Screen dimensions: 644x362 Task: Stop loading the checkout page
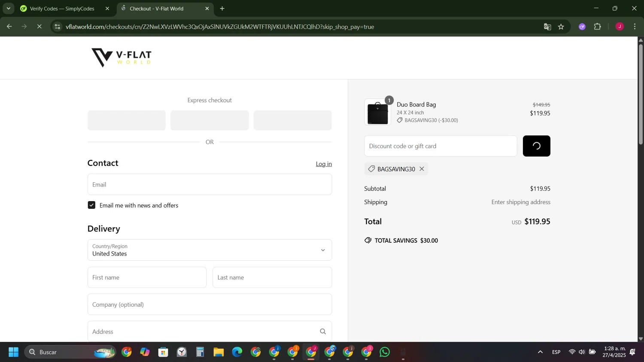click(x=39, y=27)
